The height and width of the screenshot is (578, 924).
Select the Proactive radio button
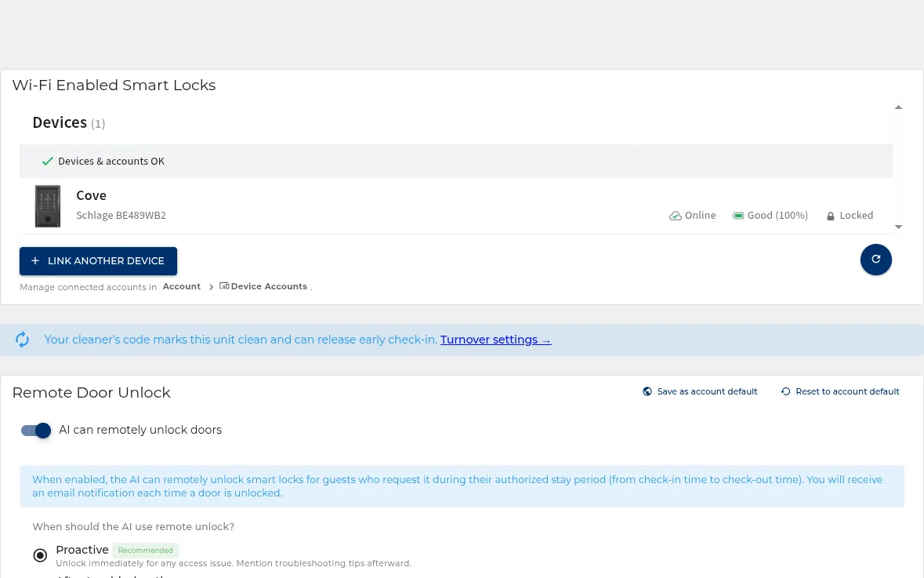[40, 555]
